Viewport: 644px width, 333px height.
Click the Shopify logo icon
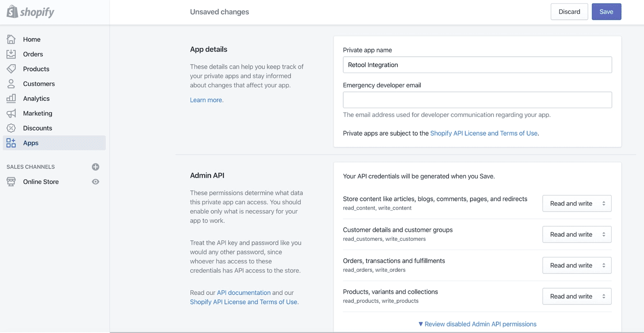(x=12, y=12)
